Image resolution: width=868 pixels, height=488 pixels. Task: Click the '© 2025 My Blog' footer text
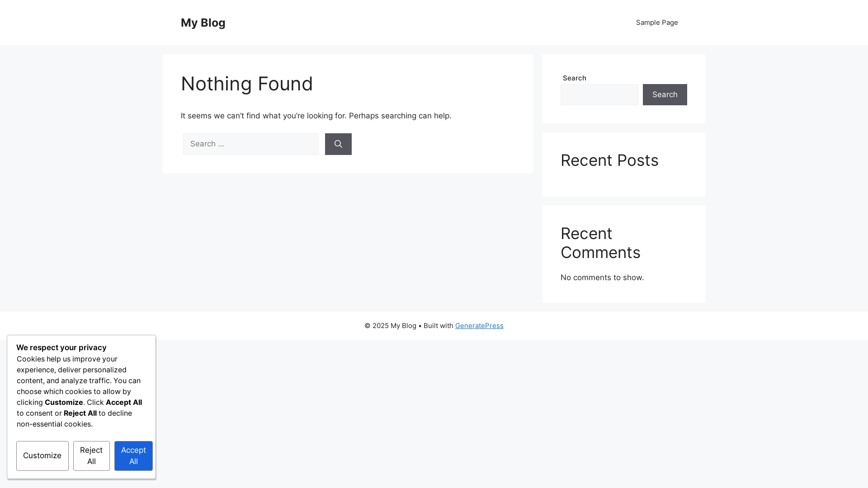[391, 326]
